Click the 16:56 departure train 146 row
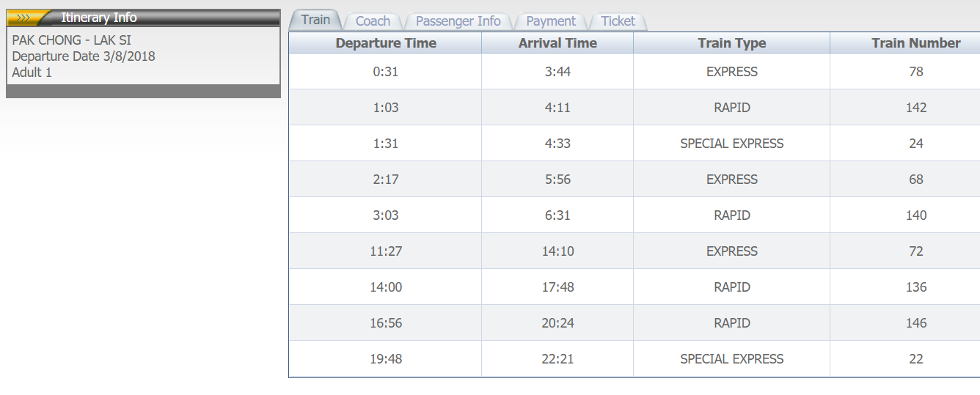The width and height of the screenshot is (980, 395). coord(635,323)
